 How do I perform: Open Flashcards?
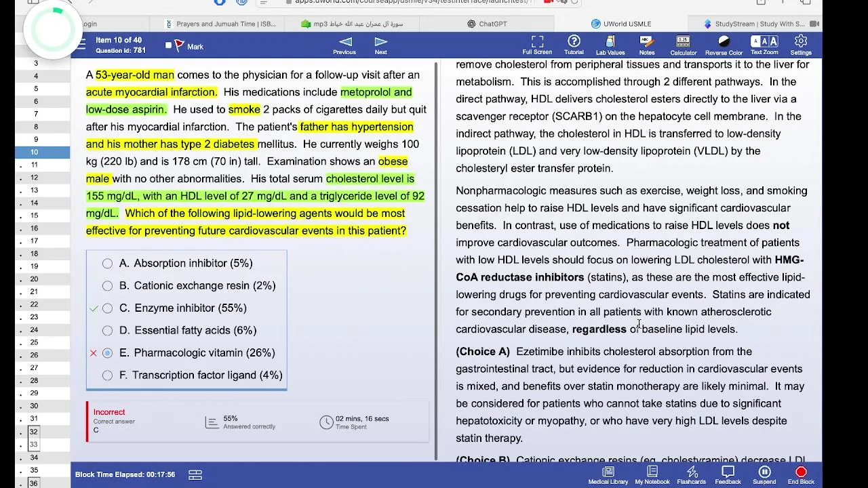point(692,475)
